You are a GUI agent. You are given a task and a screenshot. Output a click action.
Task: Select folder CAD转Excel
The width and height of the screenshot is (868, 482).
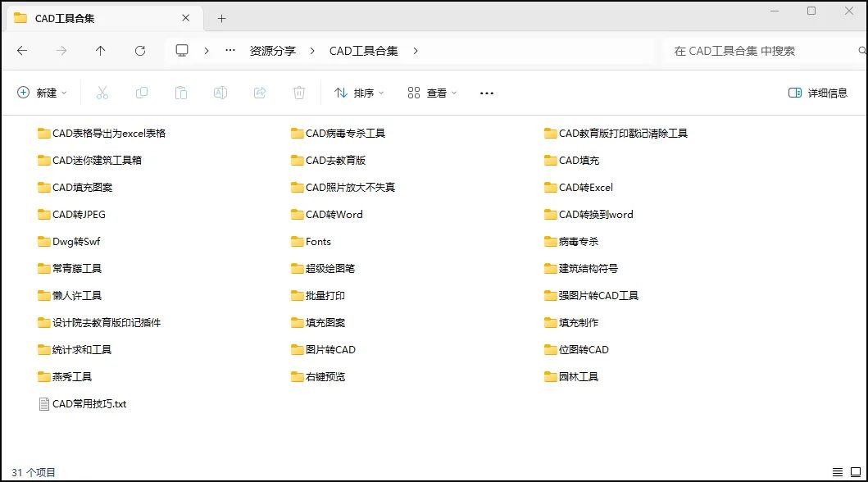(579, 188)
